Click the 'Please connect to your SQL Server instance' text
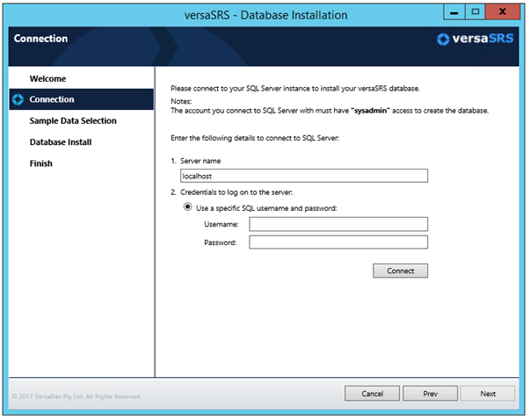The height and width of the screenshot is (420, 529). coord(295,89)
